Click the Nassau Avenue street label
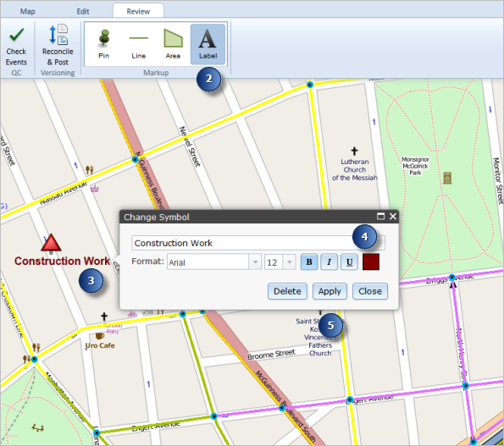 (64, 193)
